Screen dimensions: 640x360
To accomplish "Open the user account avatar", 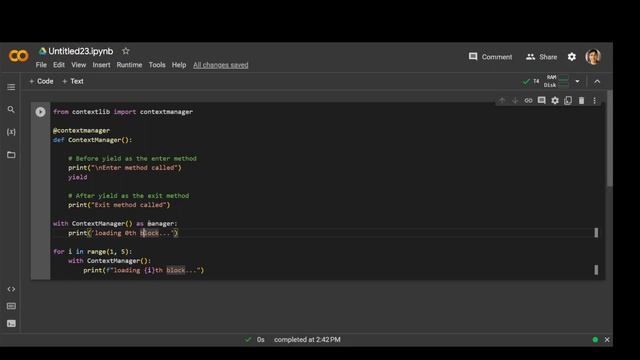I will 593,57.
